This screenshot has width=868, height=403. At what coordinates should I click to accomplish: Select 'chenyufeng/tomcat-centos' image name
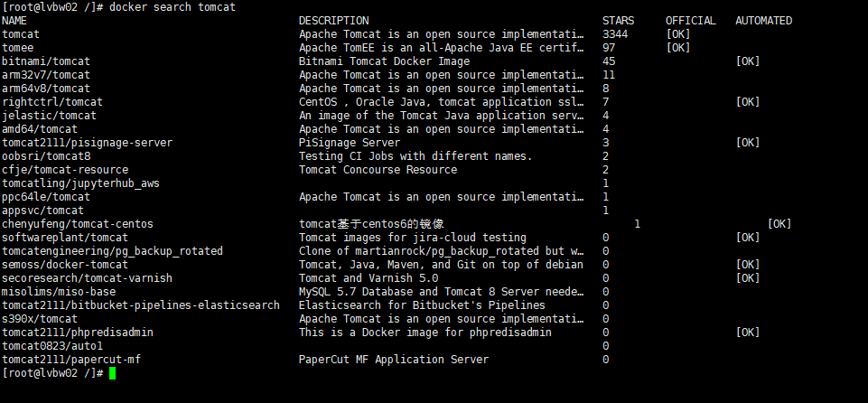point(78,224)
